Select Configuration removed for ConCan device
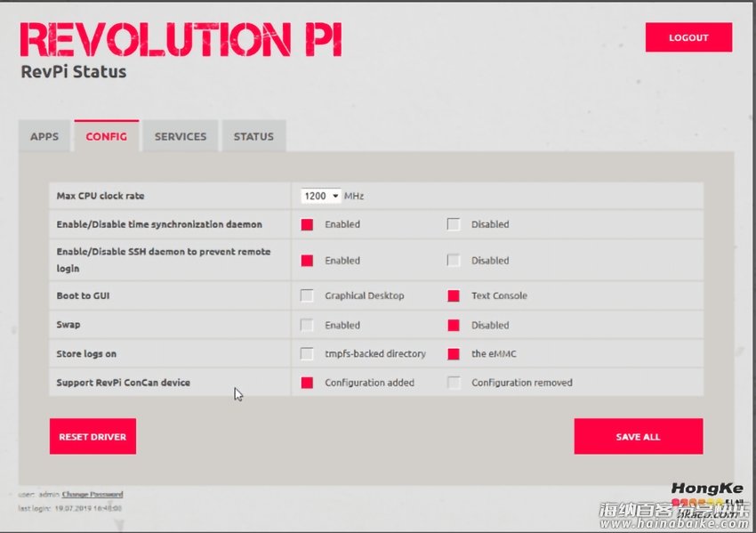756x533 pixels. pyautogui.click(x=454, y=383)
